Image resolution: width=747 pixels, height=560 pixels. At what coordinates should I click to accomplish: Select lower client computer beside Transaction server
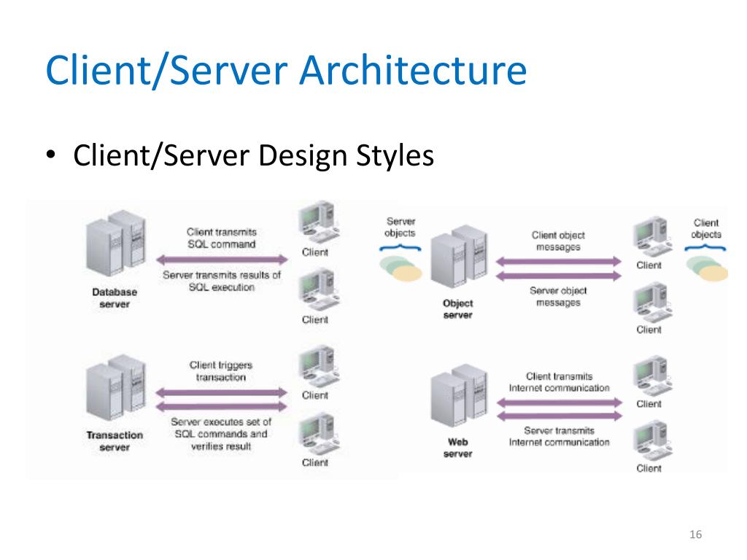point(318,435)
